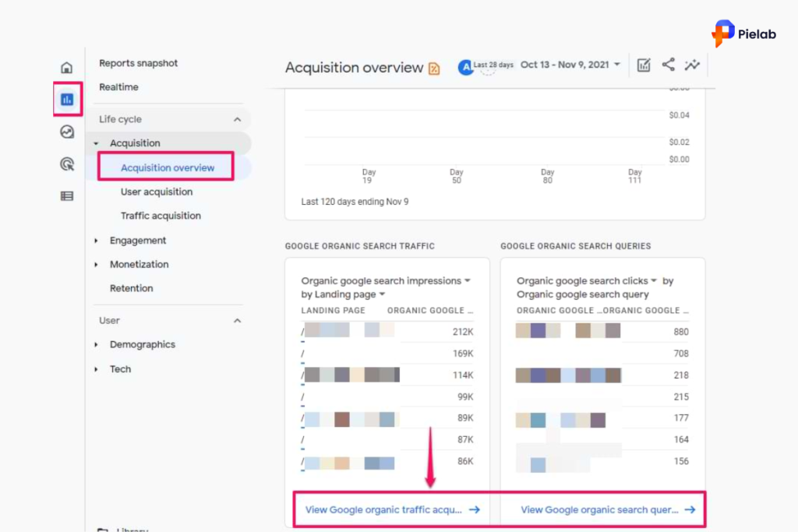The image size is (798, 532).
Task: Expand the Demographics tree arrow
Action: coord(96,345)
